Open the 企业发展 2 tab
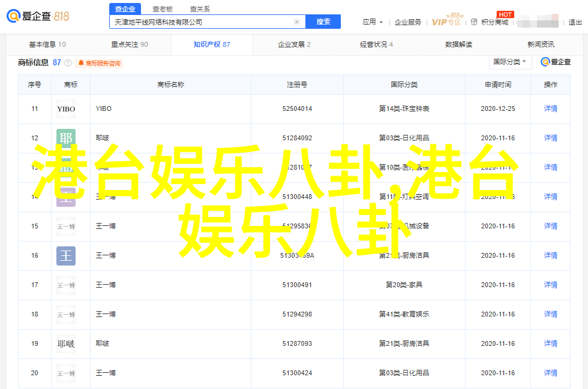Image resolution: width=588 pixels, height=389 pixels. coord(294,44)
